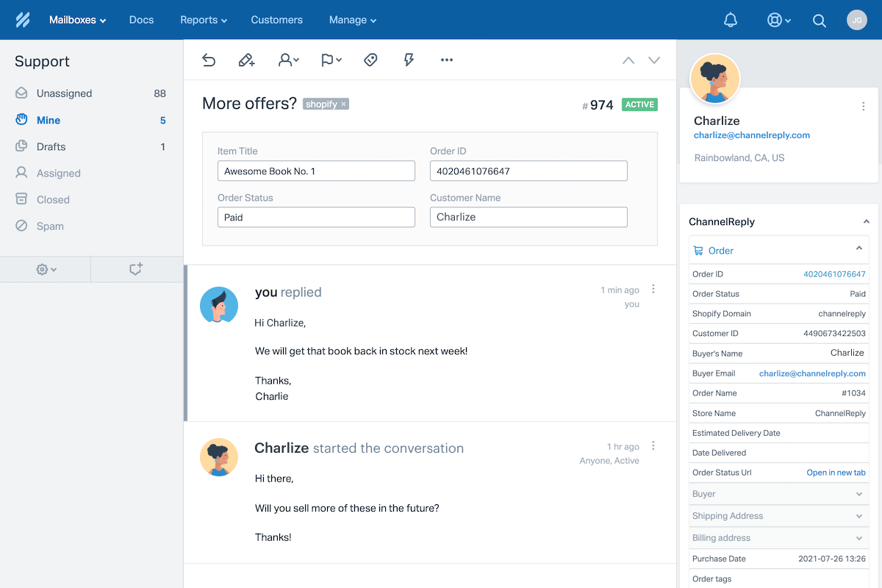882x588 pixels.
Task: Open mailbox settings gear dropdown
Action: [x=46, y=270]
